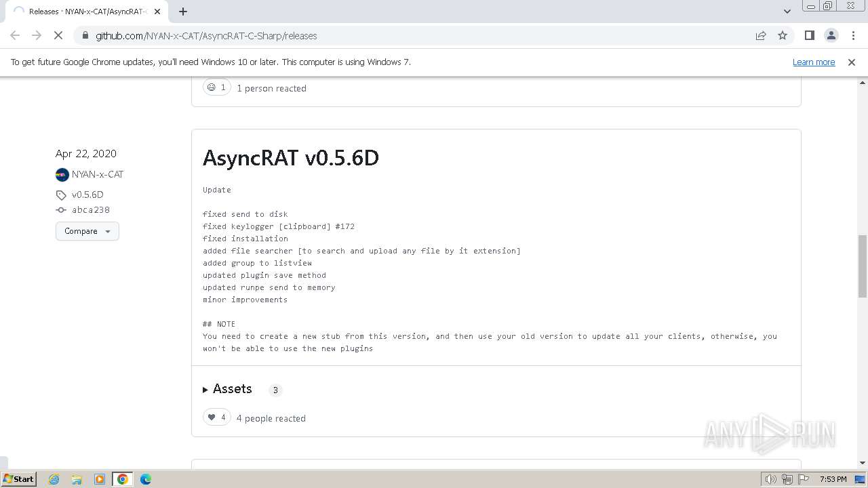
Task: Open the Windows Start menu
Action: tap(19, 479)
